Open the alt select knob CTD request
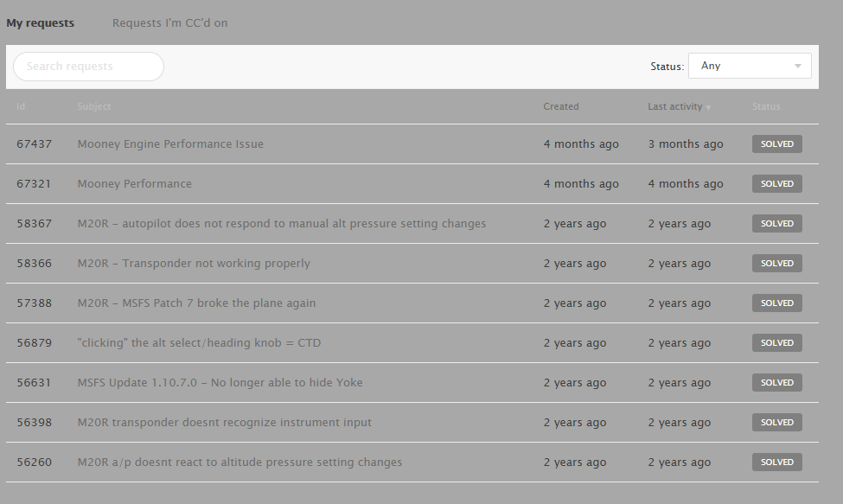The width and height of the screenshot is (843, 504). click(x=199, y=343)
